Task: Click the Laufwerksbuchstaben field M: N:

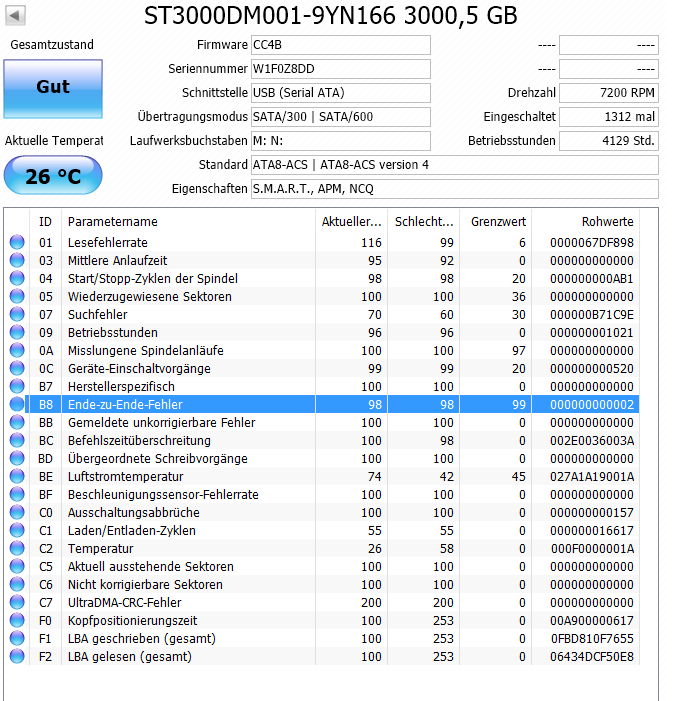Action: pos(341,141)
